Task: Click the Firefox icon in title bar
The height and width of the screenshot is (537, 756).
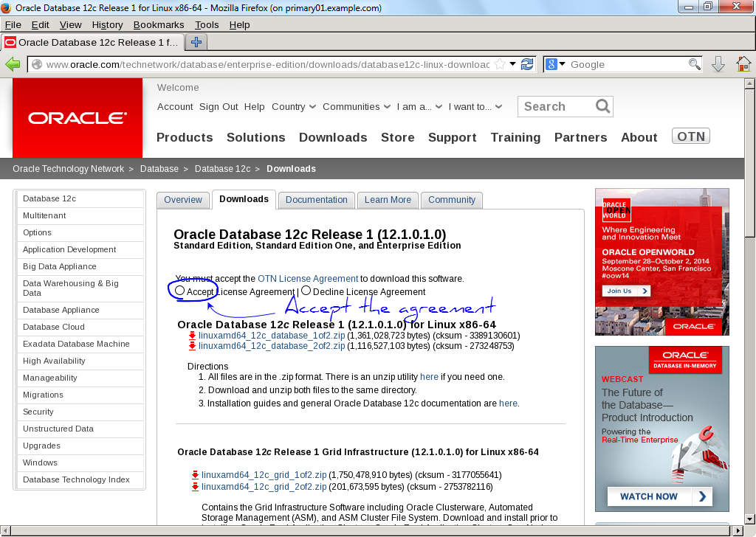Action: 6,7
